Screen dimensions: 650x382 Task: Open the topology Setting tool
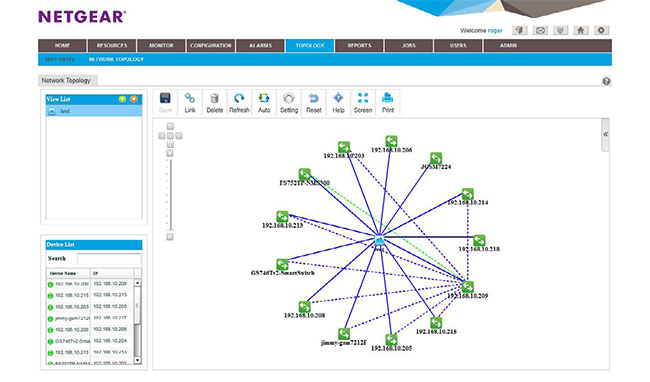tap(289, 103)
